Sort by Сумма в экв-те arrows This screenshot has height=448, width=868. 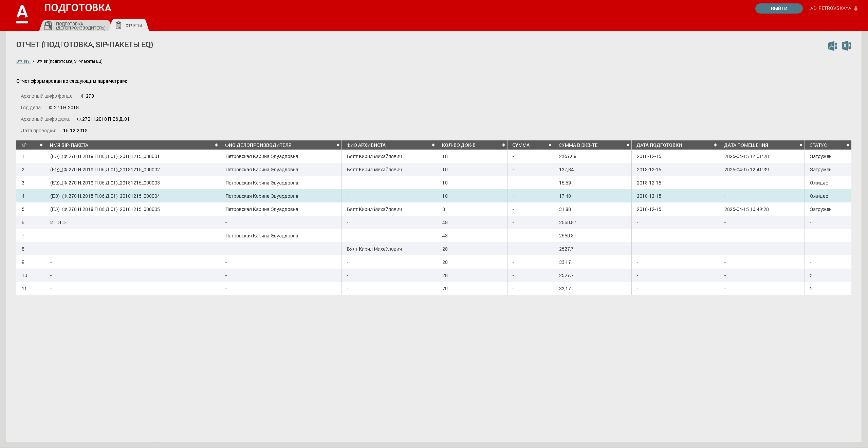(628, 145)
